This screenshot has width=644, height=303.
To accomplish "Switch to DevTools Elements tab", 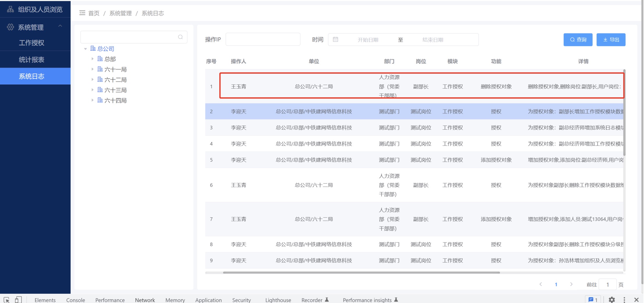I will click(45, 300).
